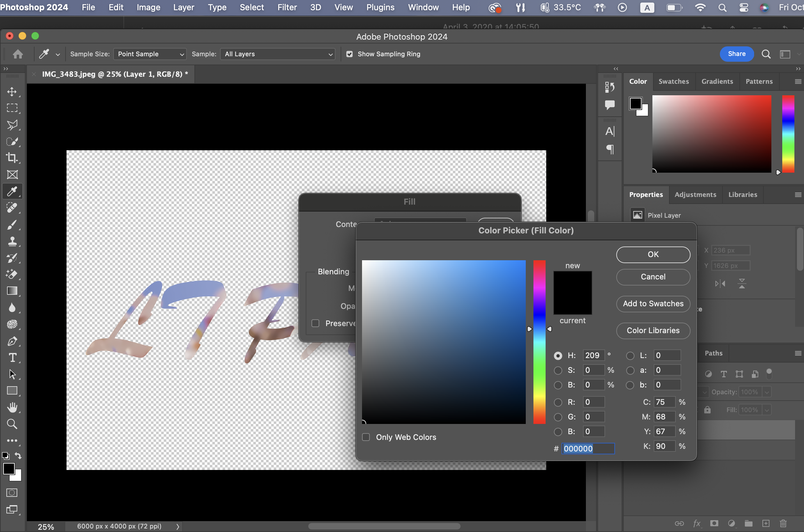Select the R radio button

pyautogui.click(x=558, y=402)
